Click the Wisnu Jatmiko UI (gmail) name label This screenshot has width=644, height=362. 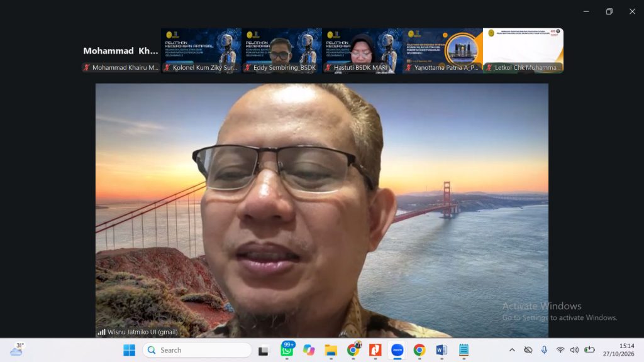143,332
